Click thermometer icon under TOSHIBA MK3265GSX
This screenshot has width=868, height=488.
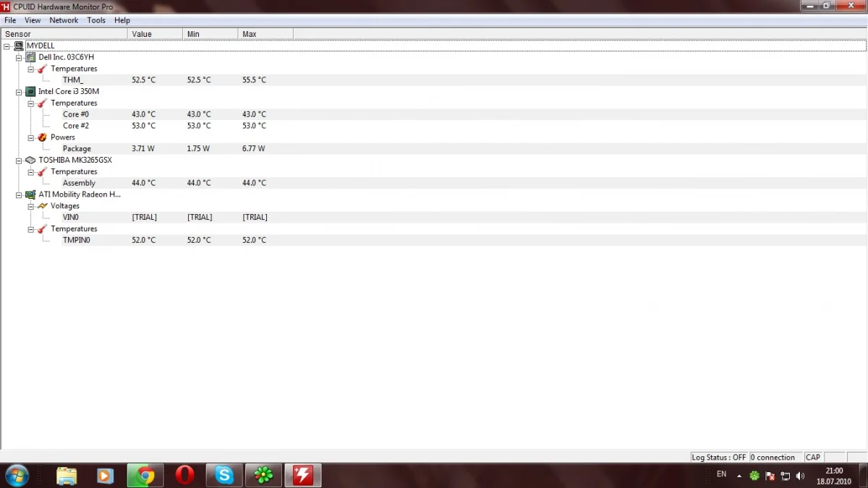(x=43, y=172)
